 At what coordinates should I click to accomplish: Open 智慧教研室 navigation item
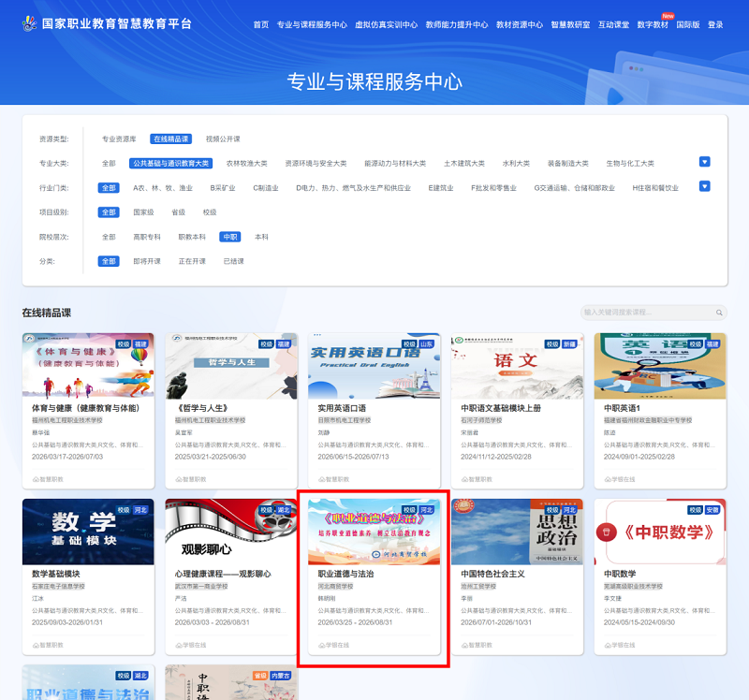tap(570, 25)
